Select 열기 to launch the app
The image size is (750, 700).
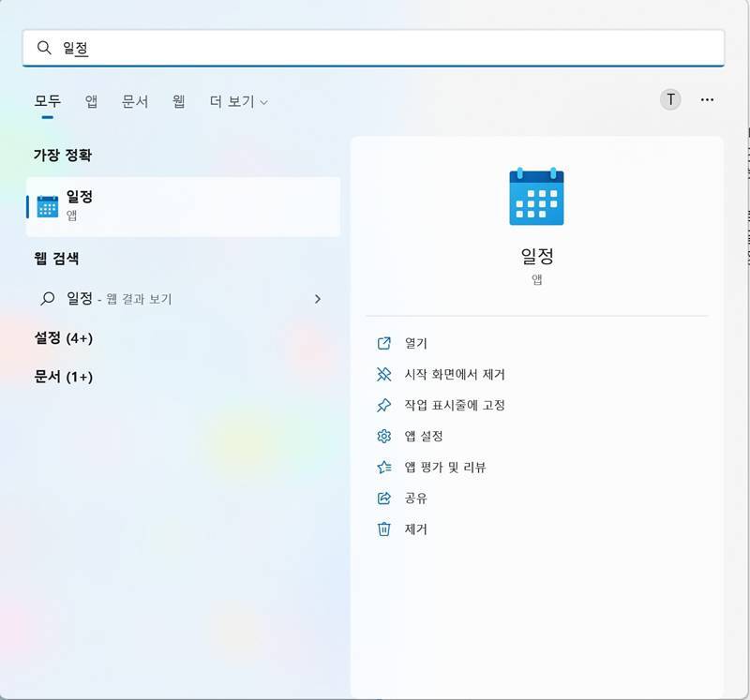pyautogui.click(x=415, y=343)
